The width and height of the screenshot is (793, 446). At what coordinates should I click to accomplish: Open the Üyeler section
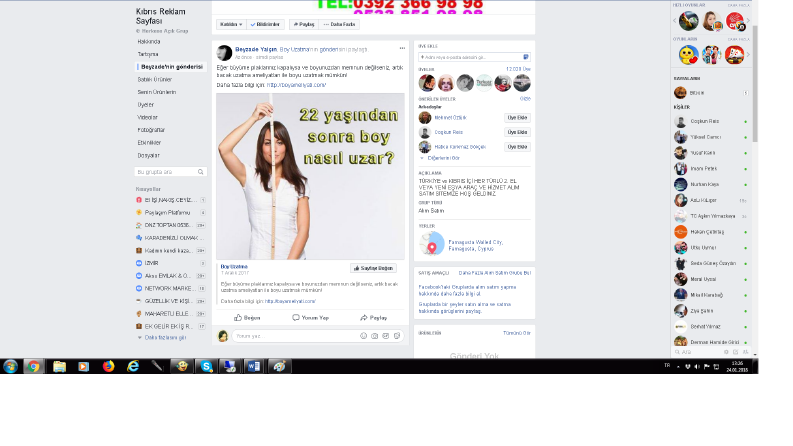coord(146,105)
